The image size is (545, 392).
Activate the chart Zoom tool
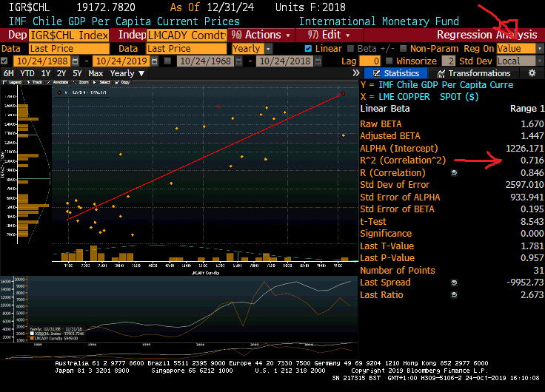pos(81,82)
